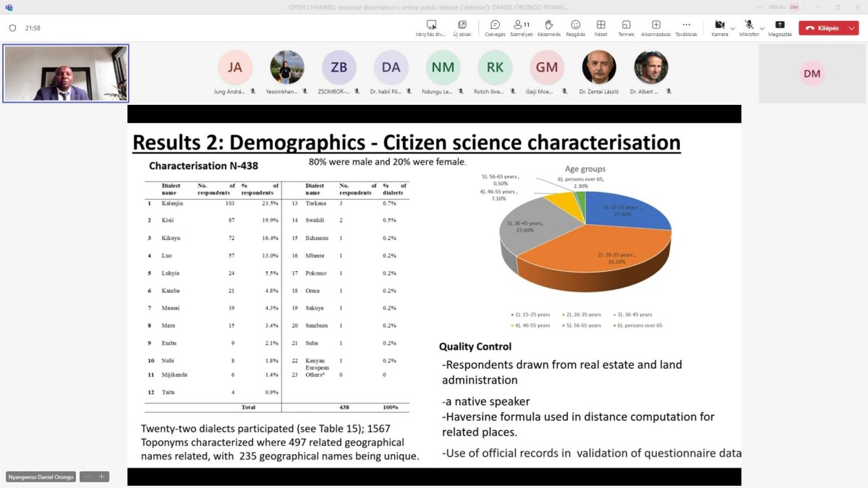The width and height of the screenshot is (868, 488).
Task: Start sharing with Megosztás button
Action: 780,27
